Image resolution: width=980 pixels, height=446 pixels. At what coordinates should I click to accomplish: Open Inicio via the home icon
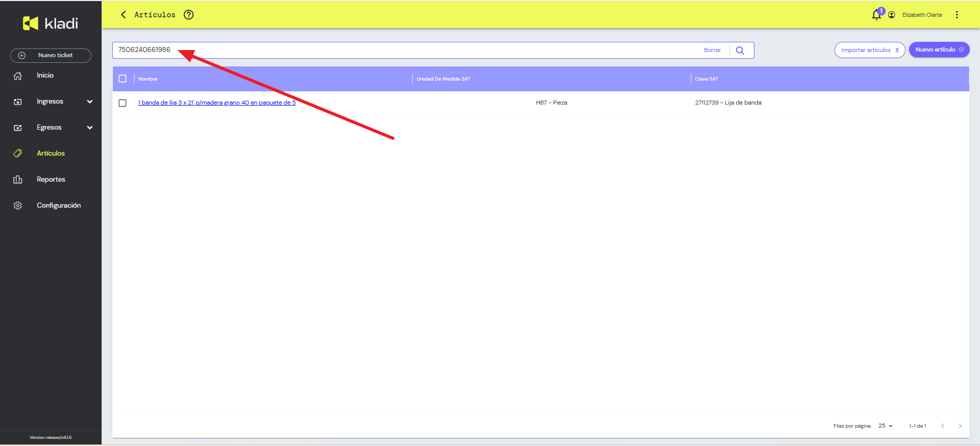click(x=18, y=76)
